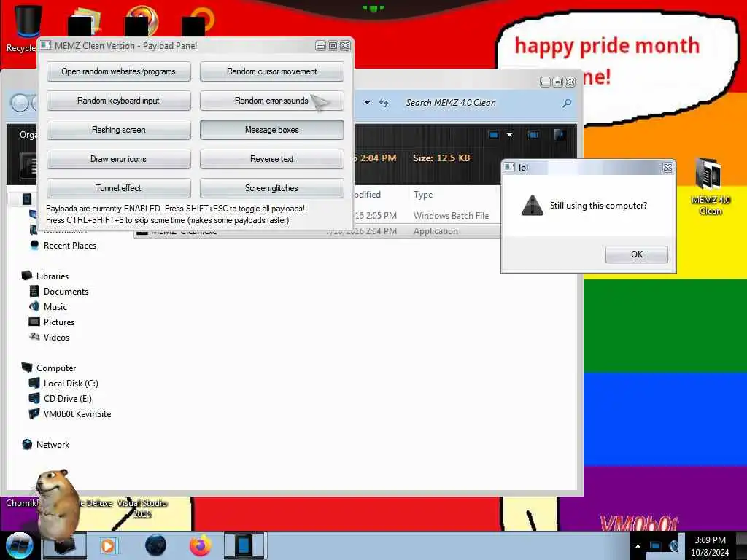
Task: Disable the Message boxes payload
Action: pos(271,130)
